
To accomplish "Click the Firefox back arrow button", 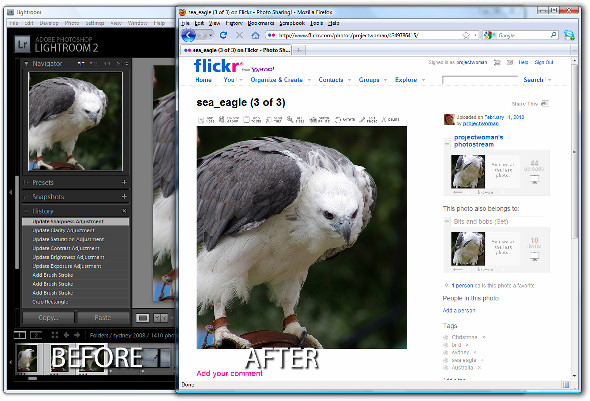I will tap(189, 35).
